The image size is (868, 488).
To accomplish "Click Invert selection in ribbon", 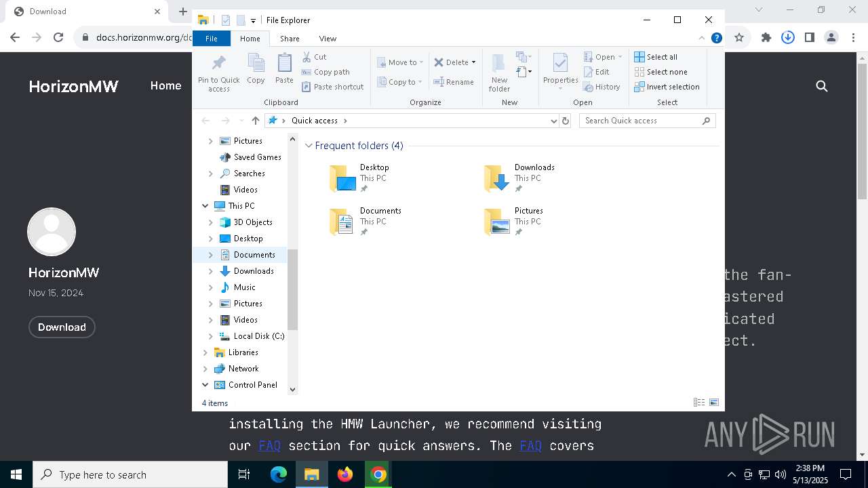I will 667,87.
